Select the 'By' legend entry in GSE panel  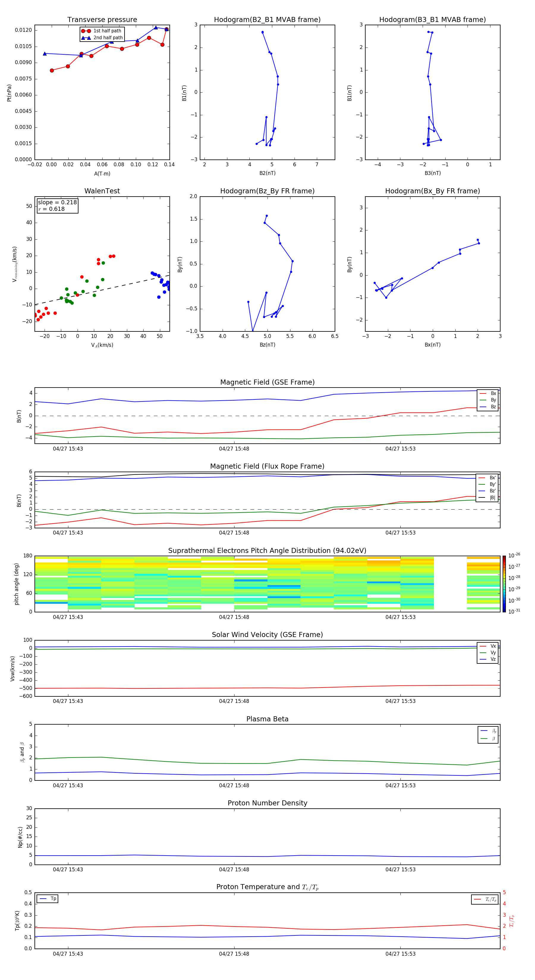(x=488, y=400)
